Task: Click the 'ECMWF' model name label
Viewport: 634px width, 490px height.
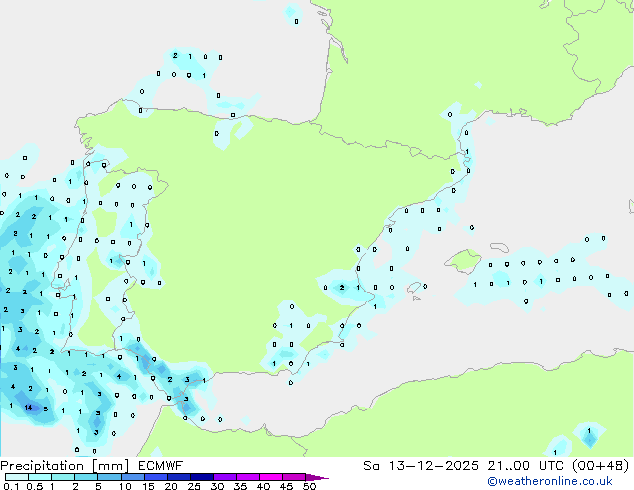Action: click(x=161, y=466)
